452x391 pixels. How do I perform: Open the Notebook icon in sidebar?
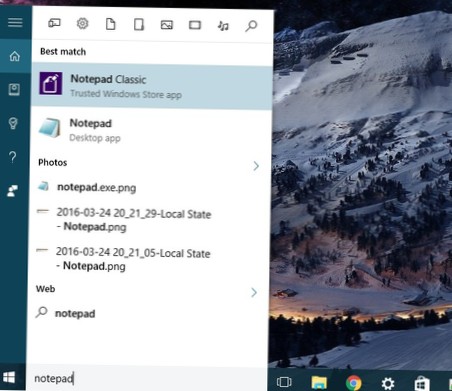(x=14, y=90)
